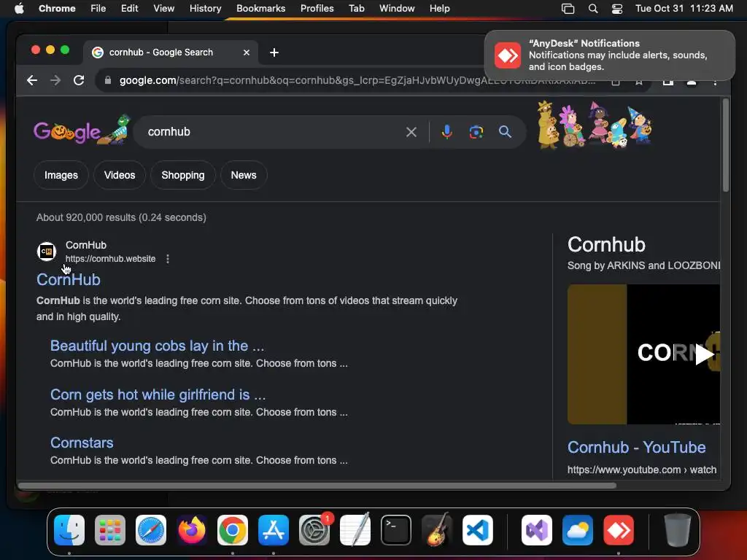The image size is (747, 560).
Task: Click the AnyDesk notification banner
Action: [x=609, y=55]
